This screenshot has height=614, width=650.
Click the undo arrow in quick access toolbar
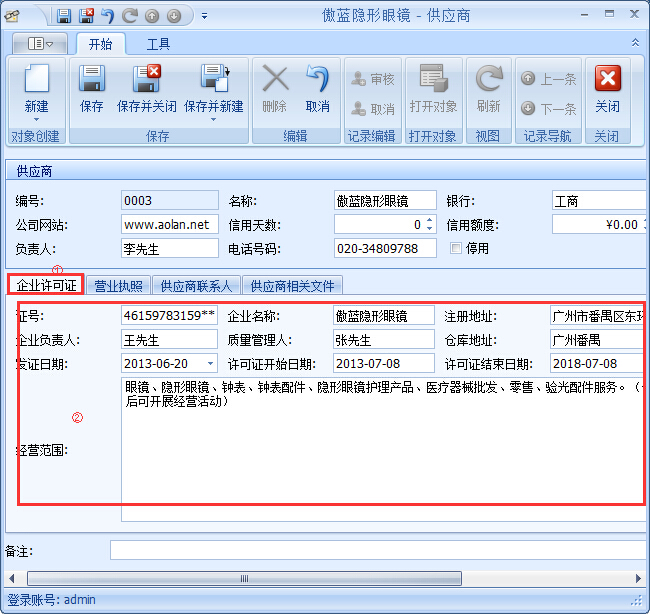click(108, 16)
